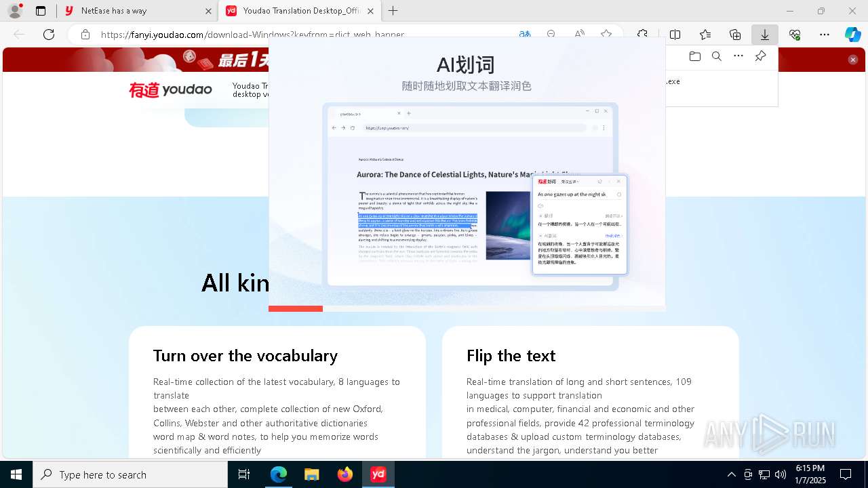
Task: Open Microsoft Edge from taskbar
Action: pyautogui.click(x=279, y=474)
